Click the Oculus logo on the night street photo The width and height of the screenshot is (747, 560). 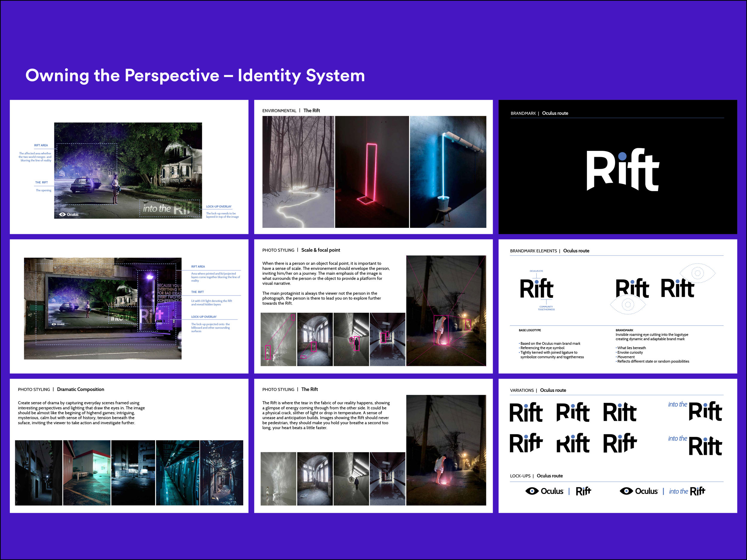point(69,214)
